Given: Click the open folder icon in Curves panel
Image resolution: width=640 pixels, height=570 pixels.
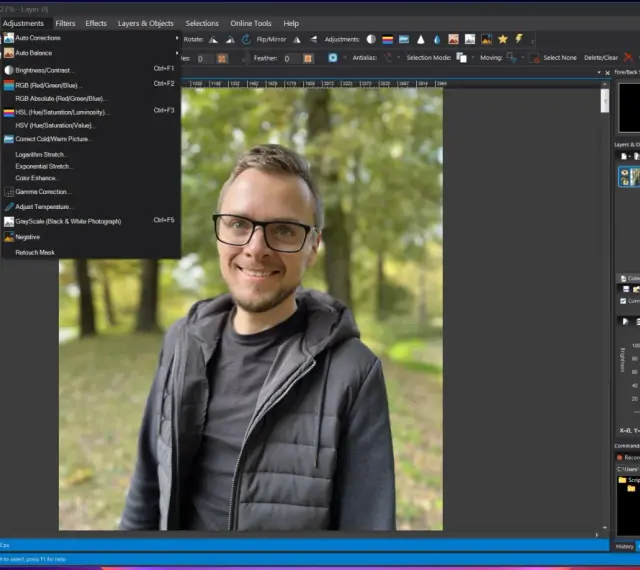Looking at the screenshot, I should pos(636,289).
